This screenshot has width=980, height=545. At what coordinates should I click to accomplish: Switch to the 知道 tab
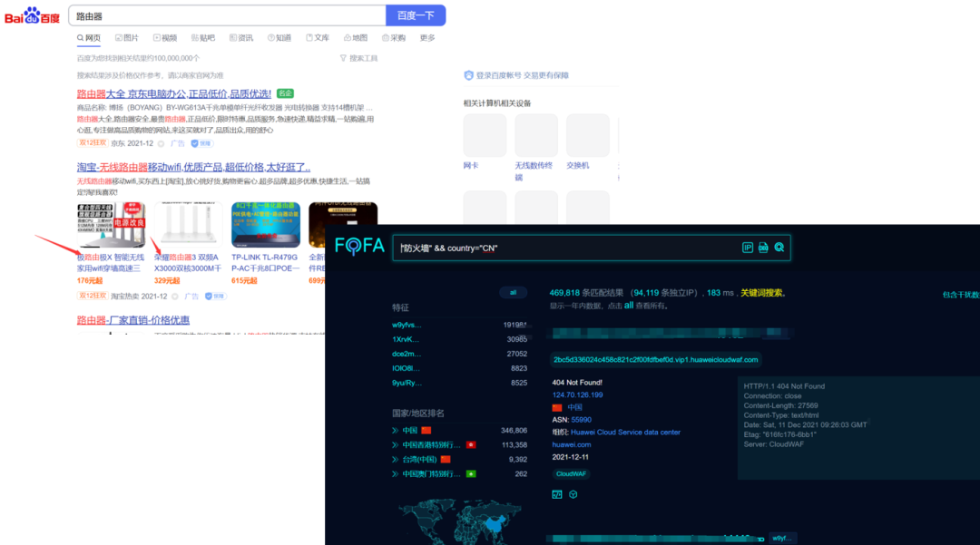click(x=279, y=38)
